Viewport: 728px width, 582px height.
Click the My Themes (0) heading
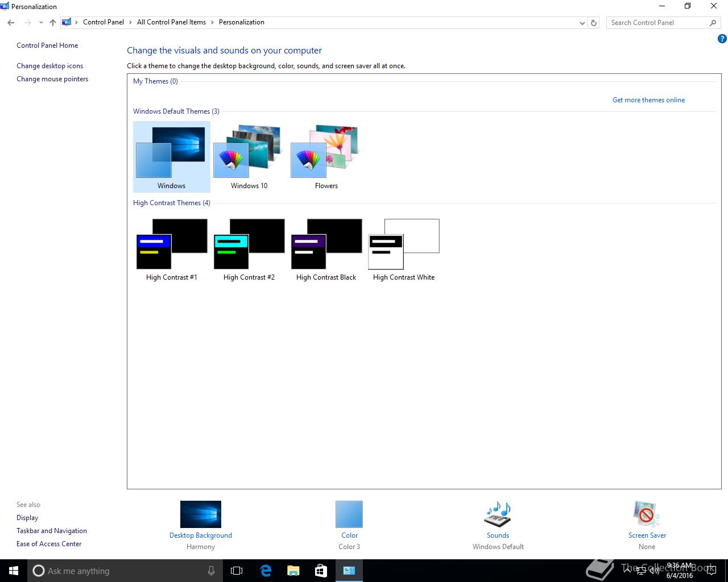[x=155, y=81]
